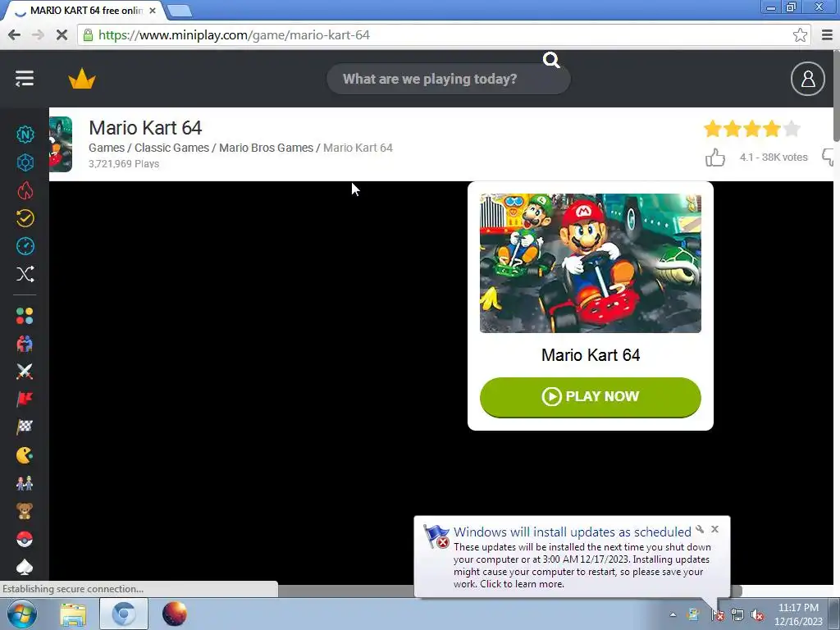
Task: Open the Action Center flag tray icon
Action: tap(717, 615)
